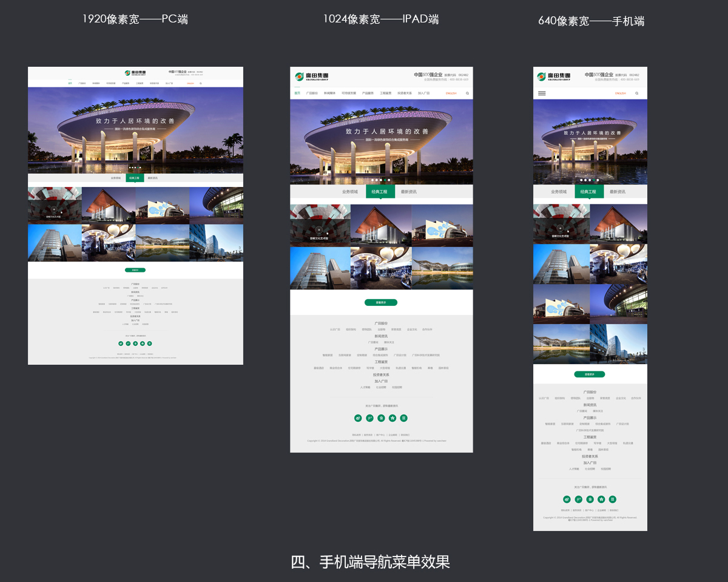Select the 经典工程 tab in the mobile mockup
This screenshot has width=728, height=582.
coord(589,192)
